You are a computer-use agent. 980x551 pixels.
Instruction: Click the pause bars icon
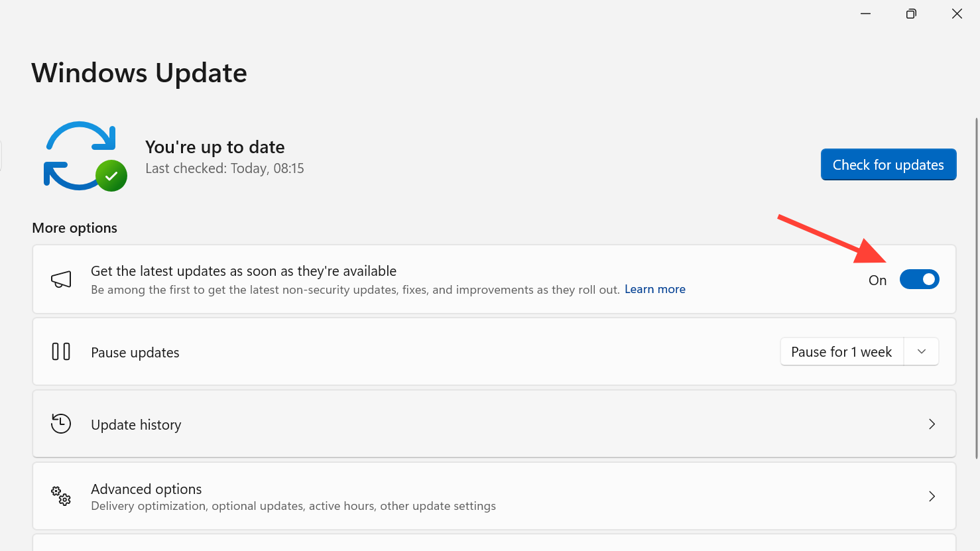[x=61, y=351]
